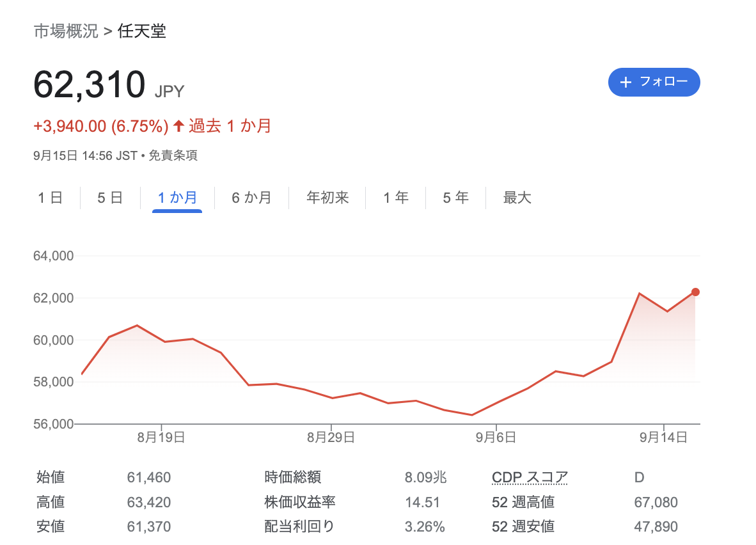Switch to the 6 か月 range tab
Image resolution: width=756 pixels, height=545 pixels.
pos(251,198)
